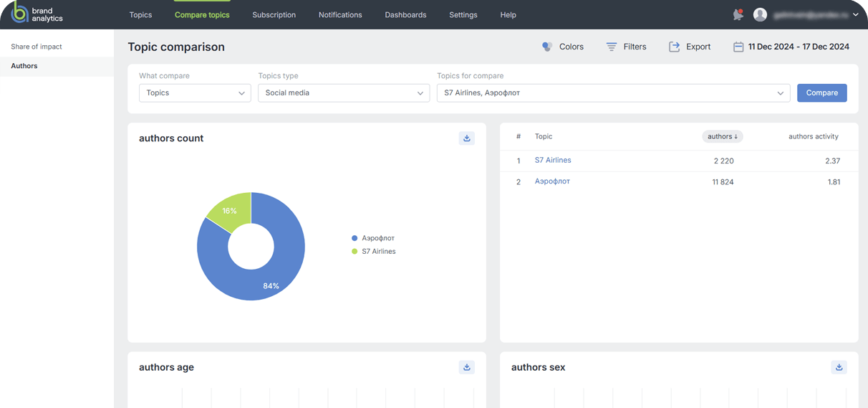The width and height of the screenshot is (868, 408).
Task: Download the authors sex chart
Action: click(839, 367)
